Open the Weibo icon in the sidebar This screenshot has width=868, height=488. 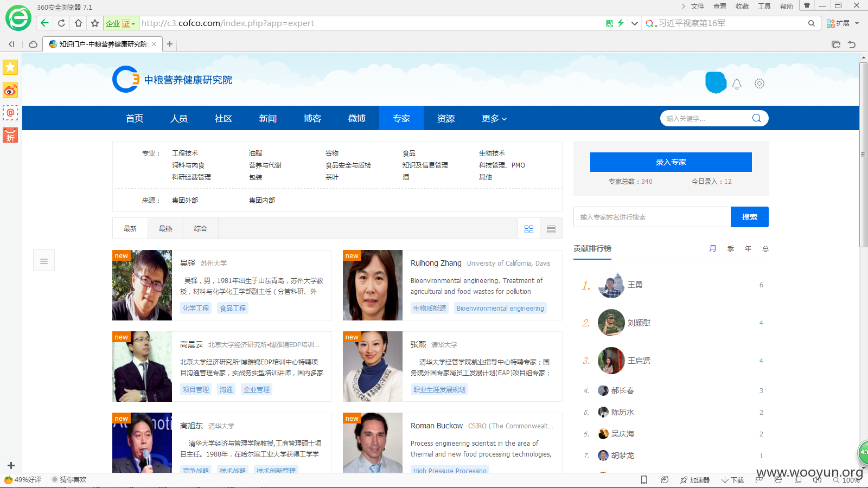click(10, 90)
